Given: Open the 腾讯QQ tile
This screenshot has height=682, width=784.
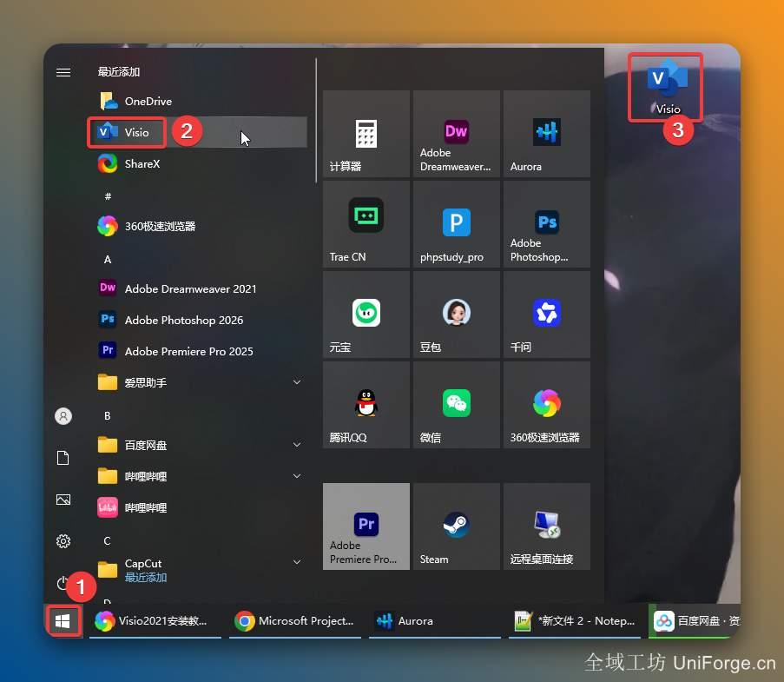Looking at the screenshot, I should (366, 405).
